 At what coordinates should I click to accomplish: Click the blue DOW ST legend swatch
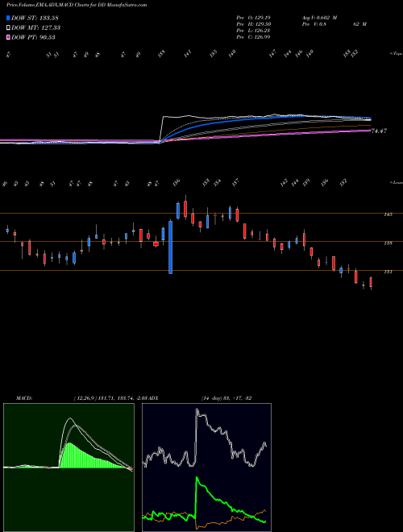coord(8,18)
